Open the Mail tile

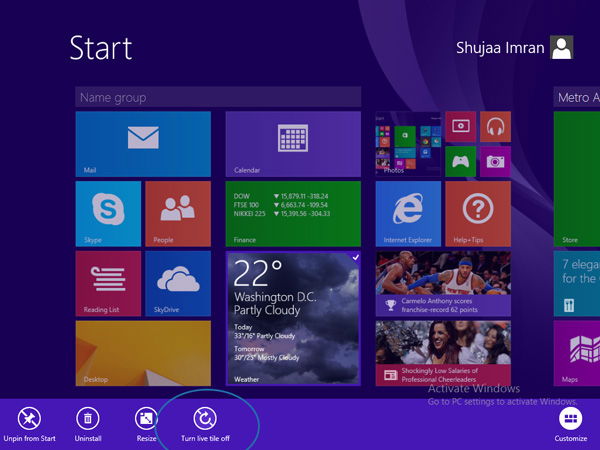click(x=143, y=144)
